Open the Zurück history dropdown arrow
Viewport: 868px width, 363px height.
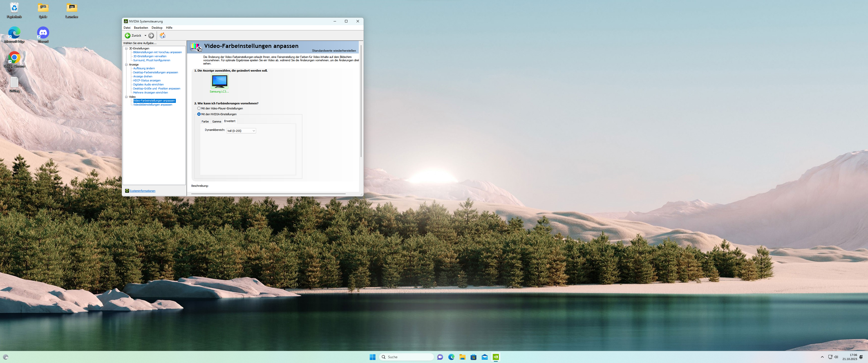[146, 35]
